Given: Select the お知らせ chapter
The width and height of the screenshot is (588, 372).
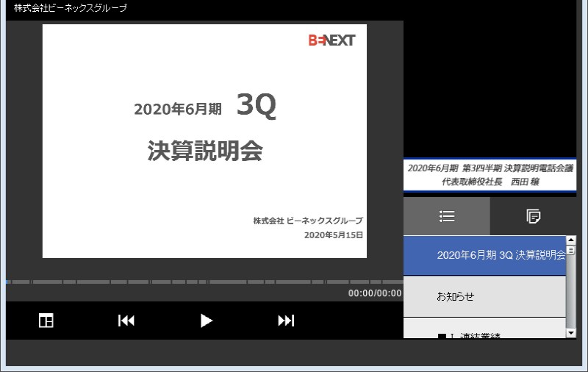Looking at the screenshot, I should pos(484,296).
